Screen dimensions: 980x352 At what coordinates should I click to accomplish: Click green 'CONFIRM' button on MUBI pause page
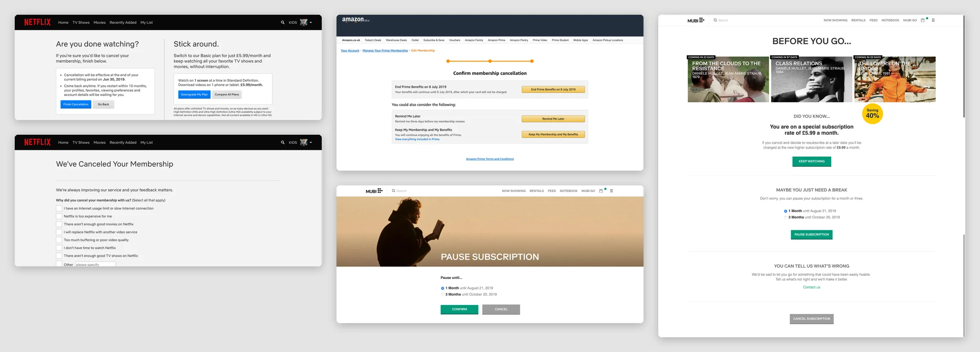pyautogui.click(x=459, y=310)
